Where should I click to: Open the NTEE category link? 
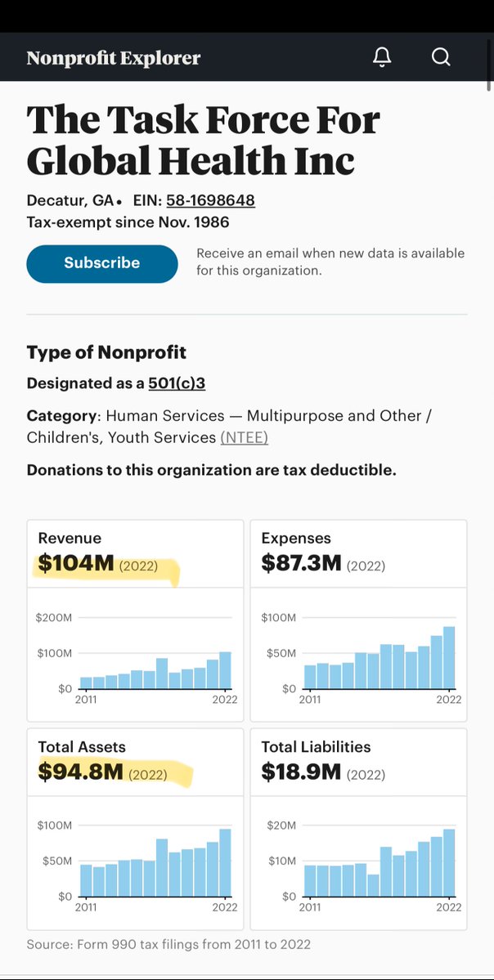244,437
